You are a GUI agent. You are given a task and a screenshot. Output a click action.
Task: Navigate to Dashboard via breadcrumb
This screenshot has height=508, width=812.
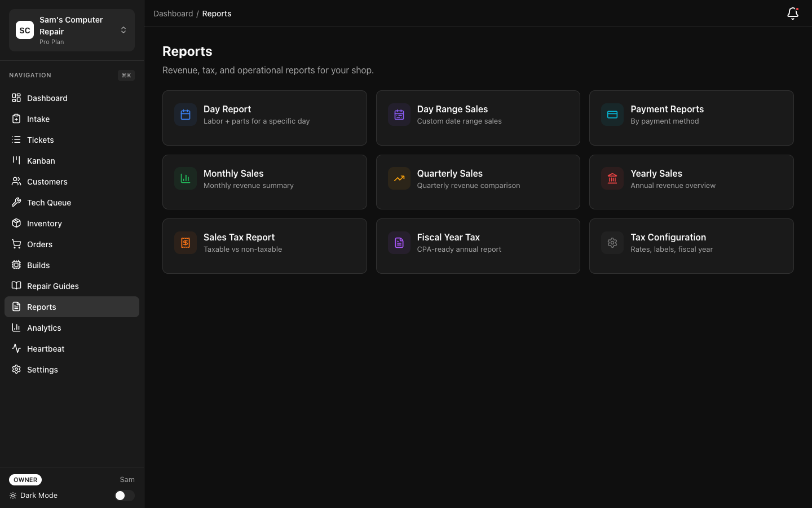click(173, 13)
